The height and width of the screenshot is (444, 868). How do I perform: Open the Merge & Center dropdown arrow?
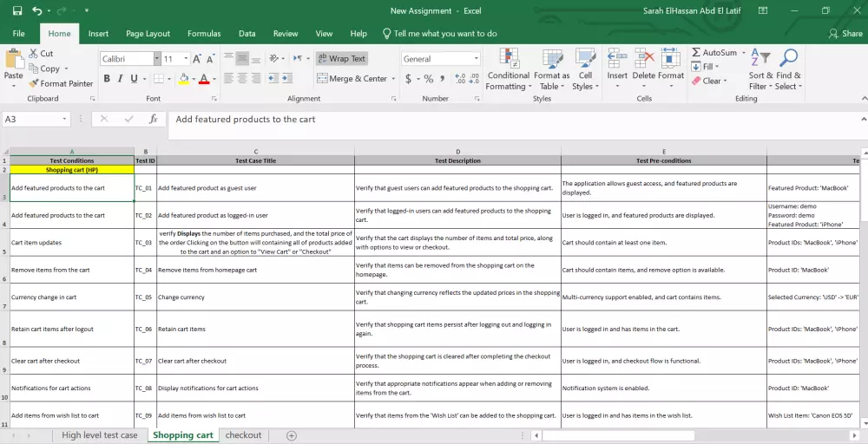pos(393,79)
